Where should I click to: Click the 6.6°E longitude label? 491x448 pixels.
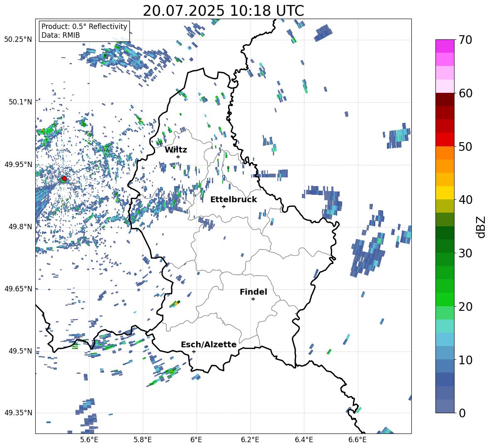tap(357, 440)
